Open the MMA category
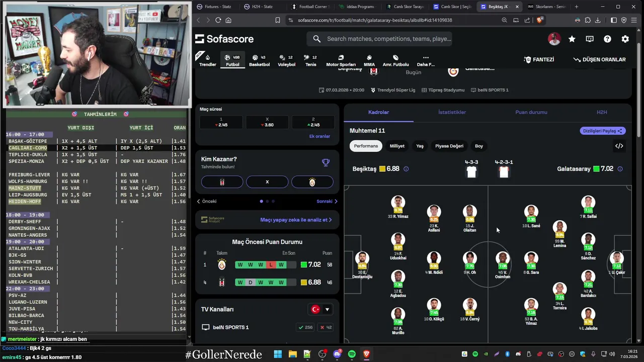 click(x=369, y=60)
